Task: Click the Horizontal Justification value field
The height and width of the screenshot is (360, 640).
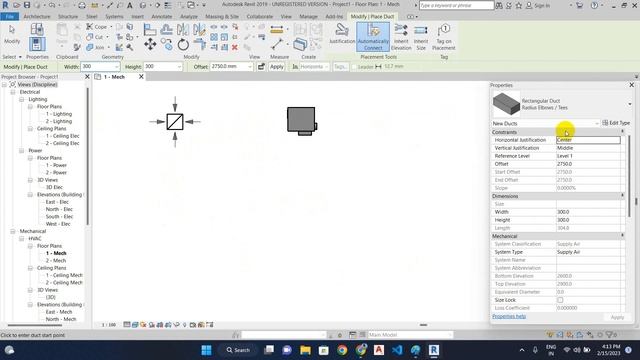Action: click(x=588, y=140)
